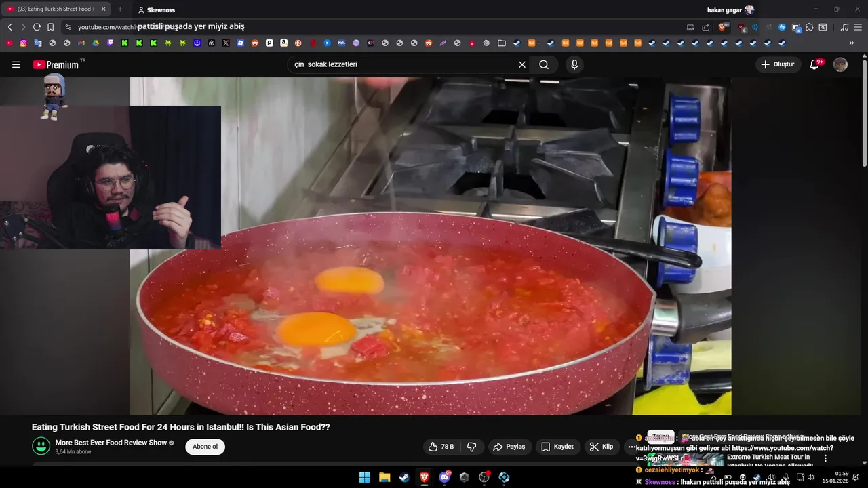Run search with the magnifier button
868x488 pixels.
click(x=544, y=64)
